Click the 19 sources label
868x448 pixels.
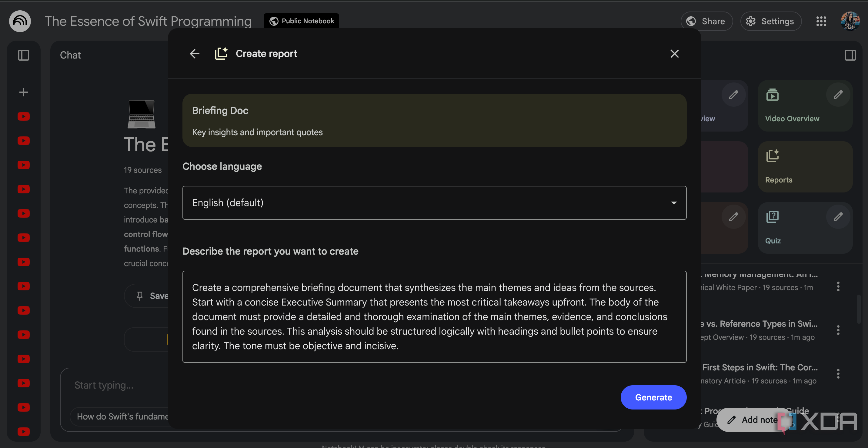pyautogui.click(x=142, y=170)
